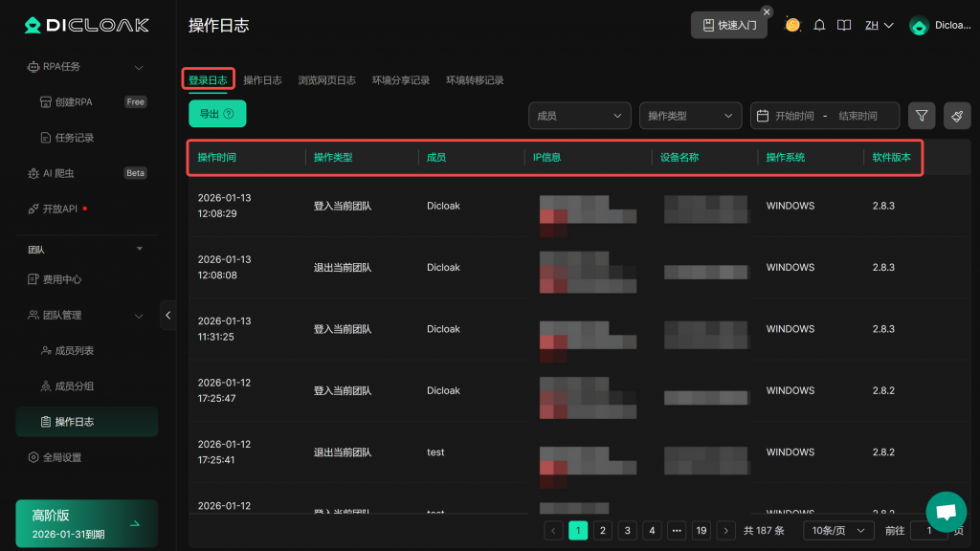The width and height of the screenshot is (980, 551).
Task: Open the 成员 filter dropdown
Action: (x=579, y=116)
